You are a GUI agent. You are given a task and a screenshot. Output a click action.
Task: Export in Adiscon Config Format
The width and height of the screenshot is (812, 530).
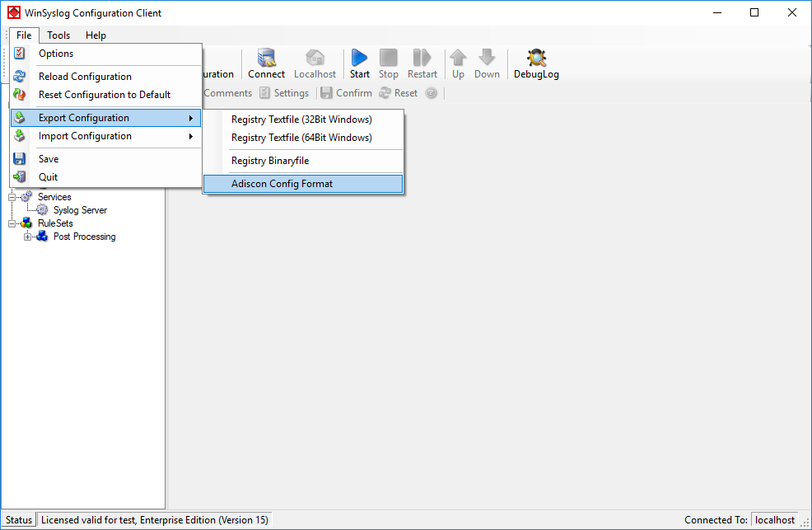click(303, 184)
